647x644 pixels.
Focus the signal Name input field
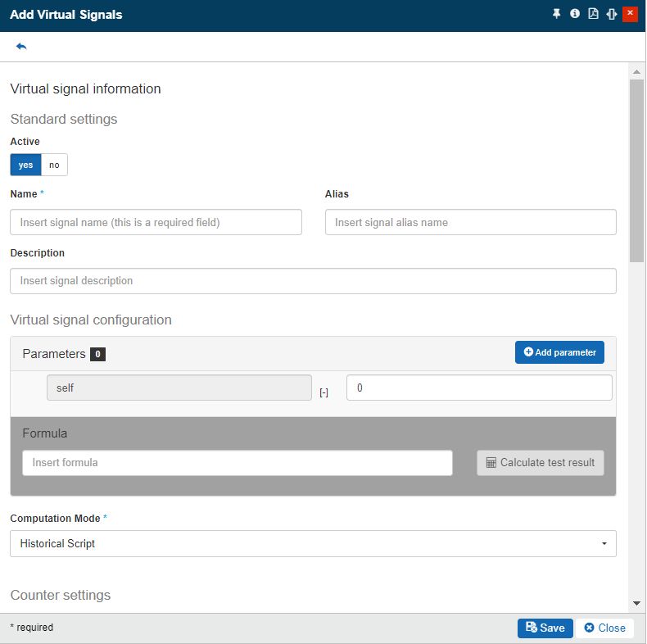click(x=156, y=222)
